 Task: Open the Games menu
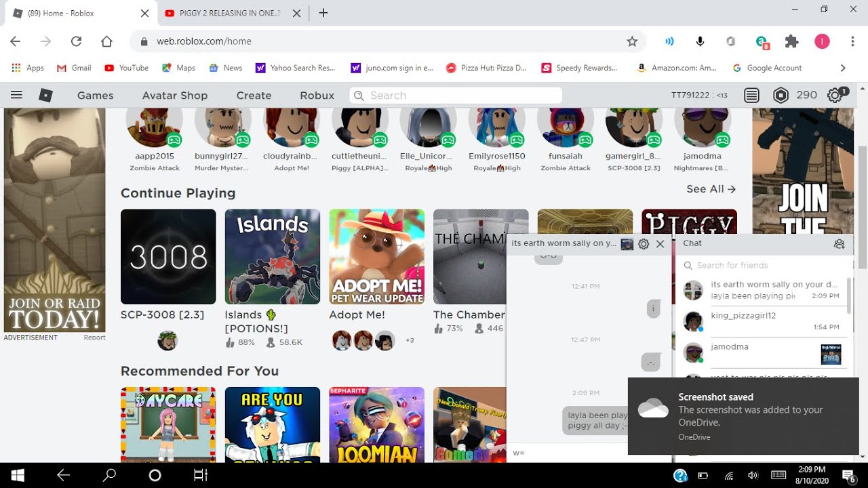coord(95,96)
